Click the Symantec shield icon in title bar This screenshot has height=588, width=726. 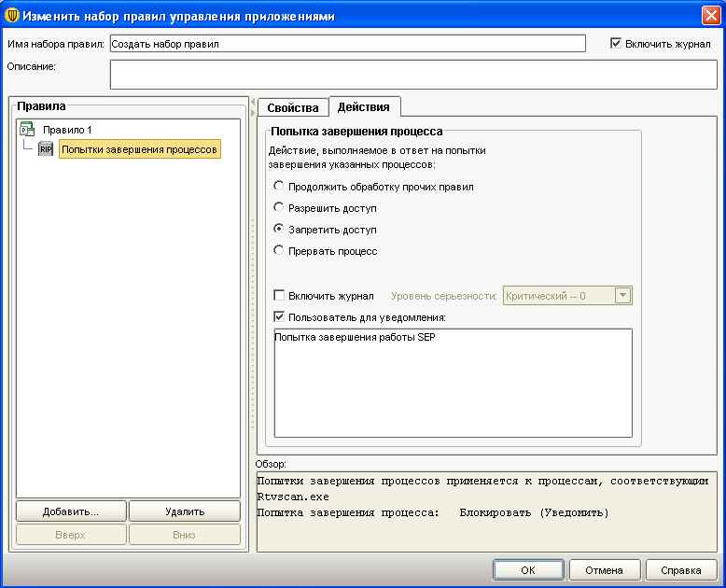click(x=11, y=16)
